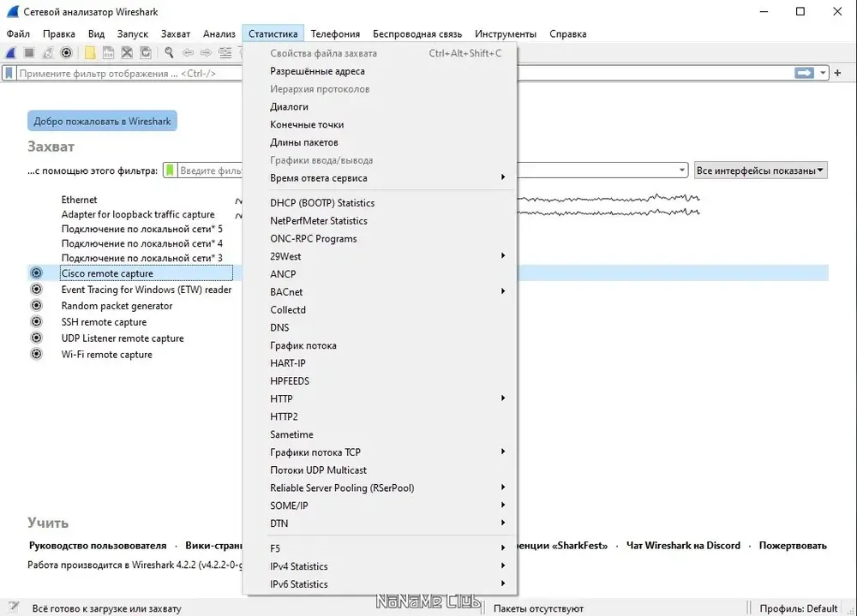Screen dimensions: 857x616
Task: Click the green capture filter bookmark icon
Action: coord(170,170)
